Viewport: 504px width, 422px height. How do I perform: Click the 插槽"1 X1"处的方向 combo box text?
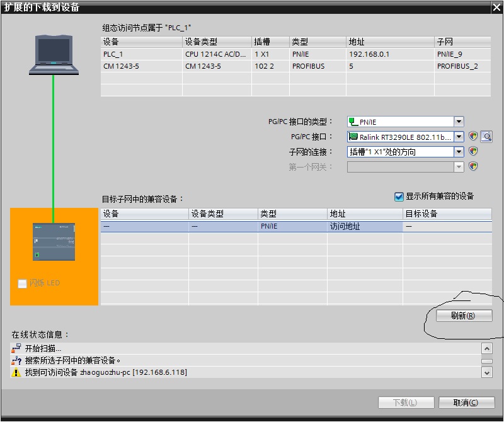click(382, 152)
